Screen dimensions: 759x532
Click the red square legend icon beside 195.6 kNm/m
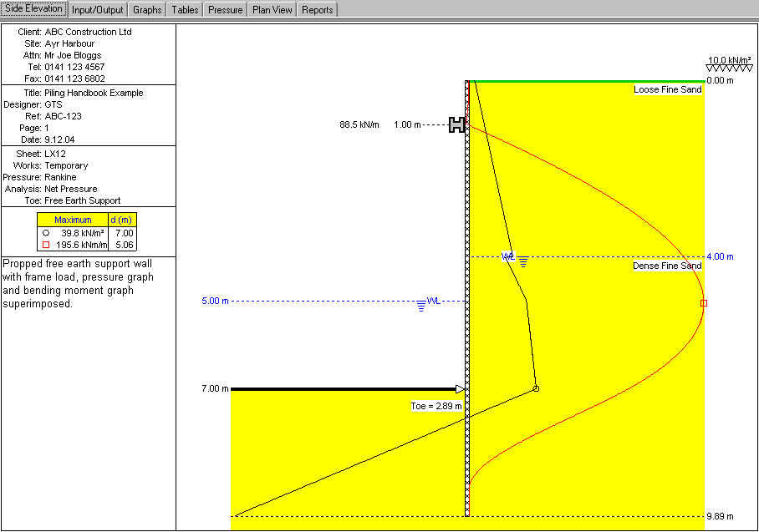click(45, 245)
